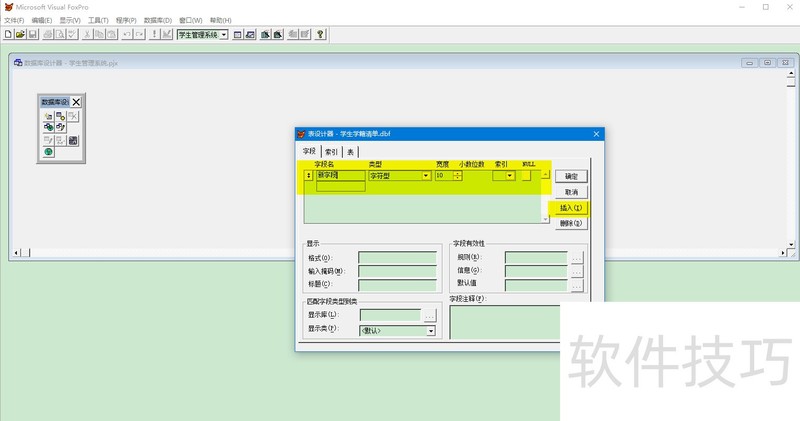
Task: Open the 数据库(D) menu
Action: tap(158, 20)
